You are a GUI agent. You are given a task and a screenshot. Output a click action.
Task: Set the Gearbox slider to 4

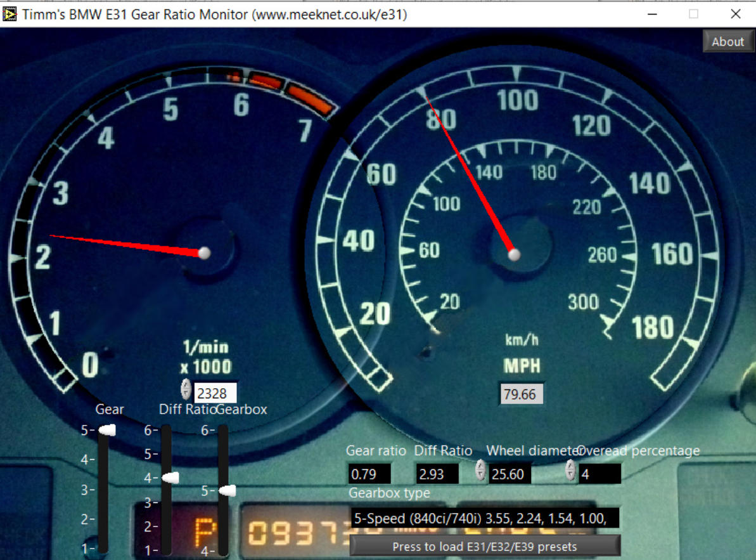point(223,550)
